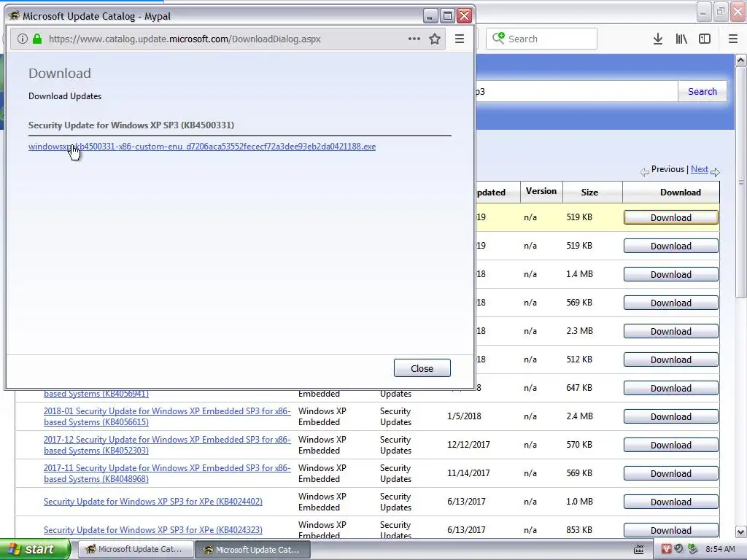The image size is (747, 560).
Task: Click Download for the 570 KB update
Action: [671, 445]
